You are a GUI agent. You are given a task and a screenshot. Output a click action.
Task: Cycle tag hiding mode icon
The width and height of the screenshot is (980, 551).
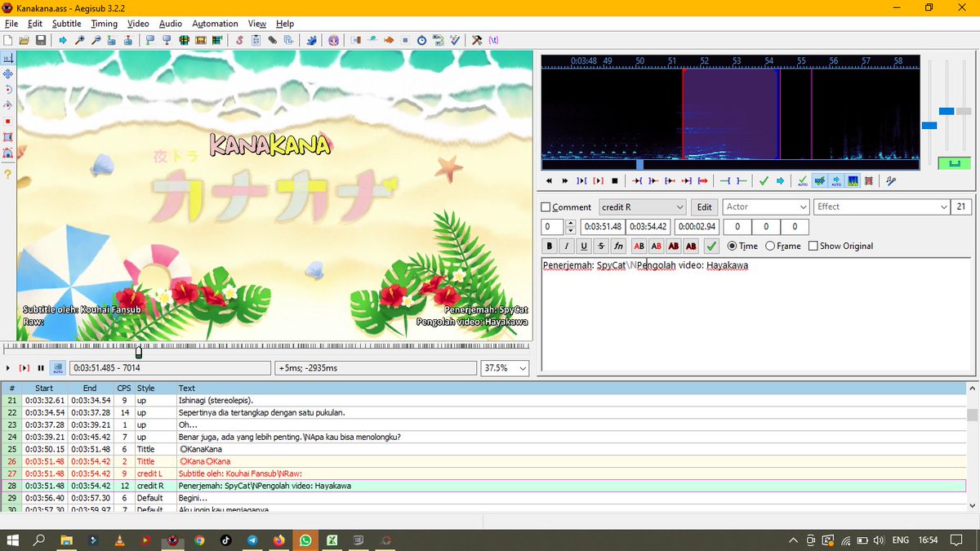tap(493, 40)
